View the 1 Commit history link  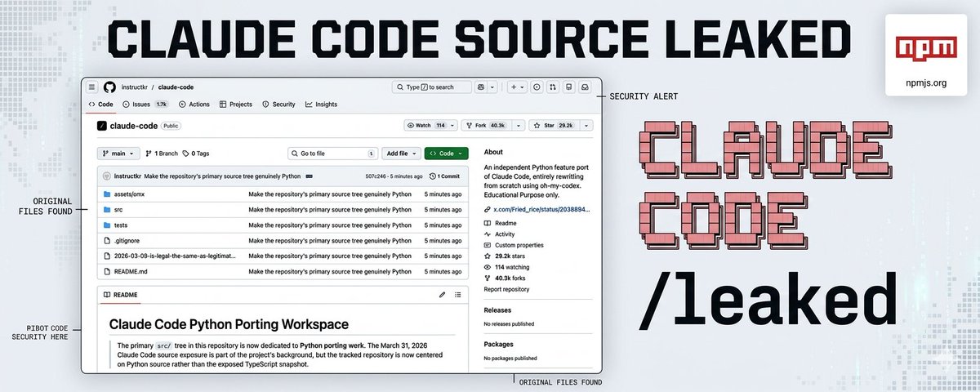pyautogui.click(x=445, y=176)
